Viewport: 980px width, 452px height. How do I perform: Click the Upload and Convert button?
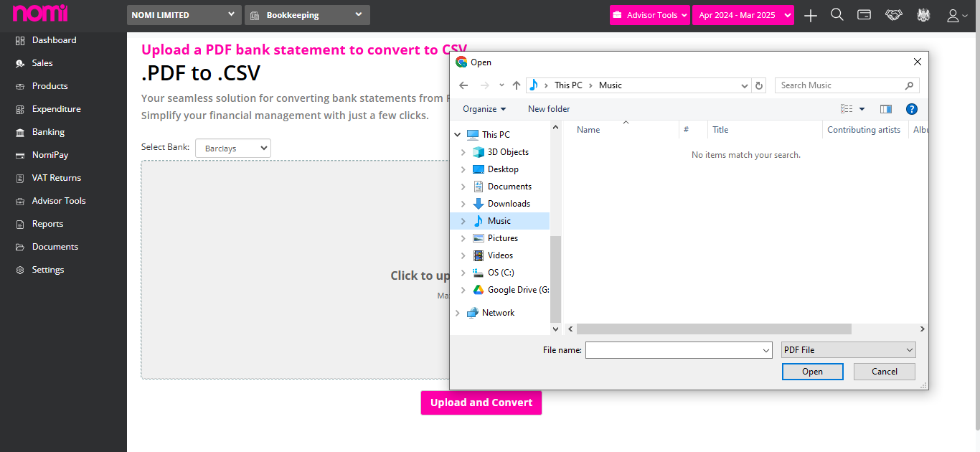point(481,402)
